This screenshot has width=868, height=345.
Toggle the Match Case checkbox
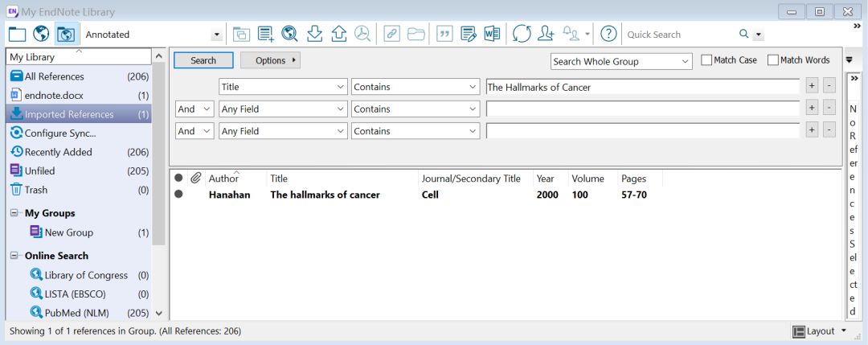[706, 60]
